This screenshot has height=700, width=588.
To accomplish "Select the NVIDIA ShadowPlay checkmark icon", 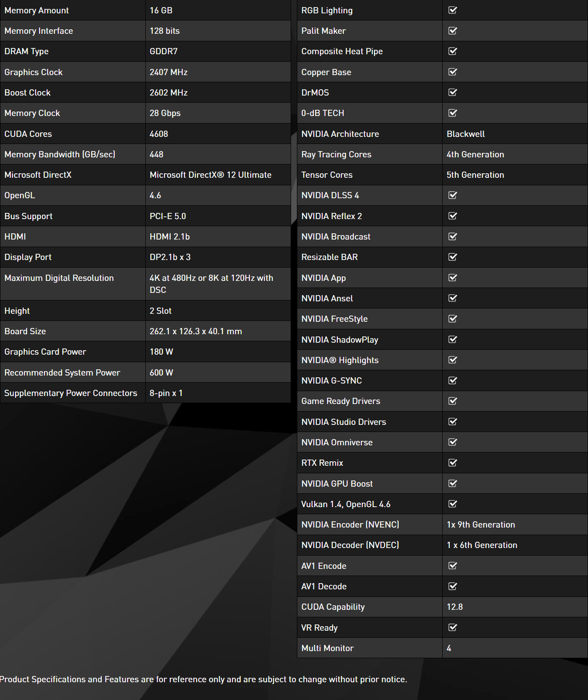I will pyautogui.click(x=453, y=340).
